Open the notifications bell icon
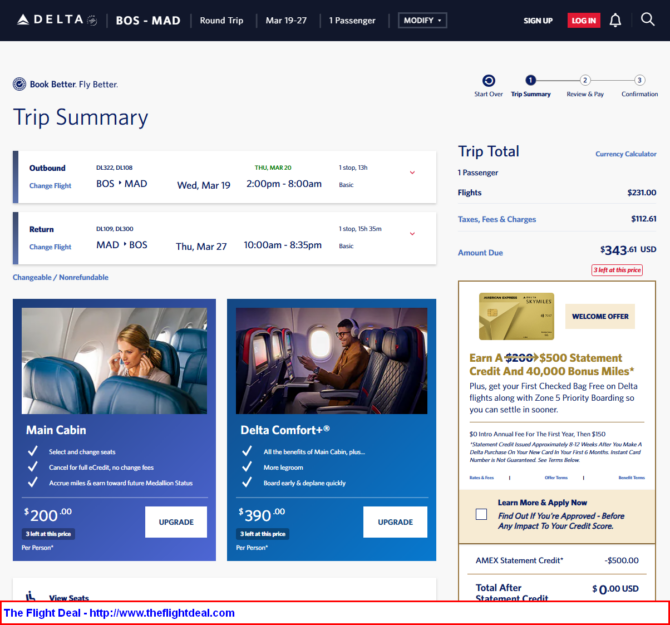Screen dimensions: 670x625 point(615,20)
